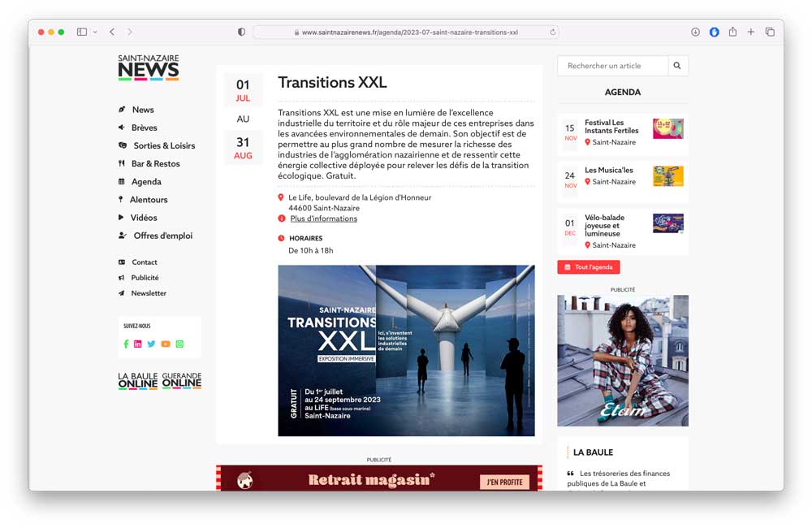The height and width of the screenshot is (528, 812).
Task: Click the Safari share icon
Action: pyautogui.click(x=732, y=32)
